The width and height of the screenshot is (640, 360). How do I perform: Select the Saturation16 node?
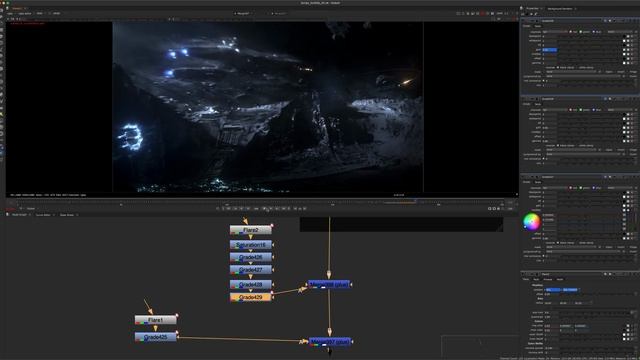[x=251, y=245]
